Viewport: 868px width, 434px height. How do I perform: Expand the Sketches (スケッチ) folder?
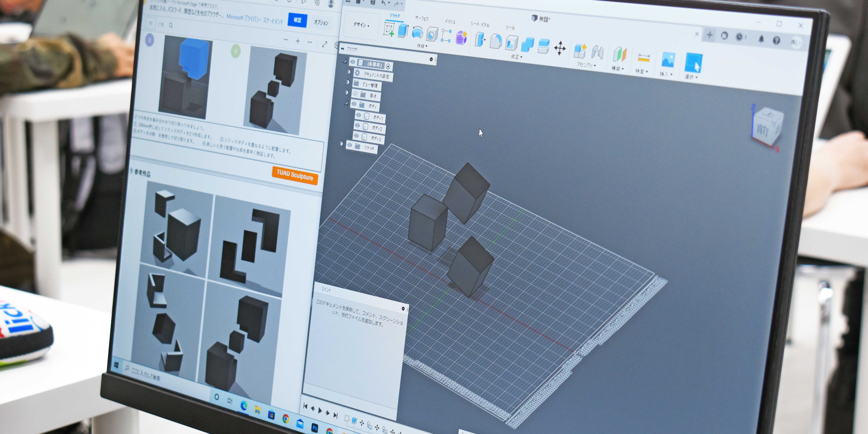[x=342, y=144]
